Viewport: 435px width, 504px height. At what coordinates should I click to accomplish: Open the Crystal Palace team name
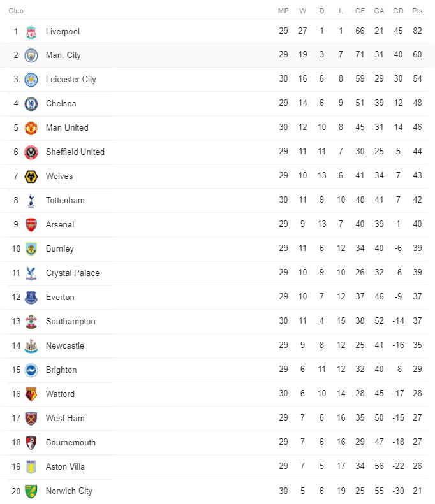73,273
